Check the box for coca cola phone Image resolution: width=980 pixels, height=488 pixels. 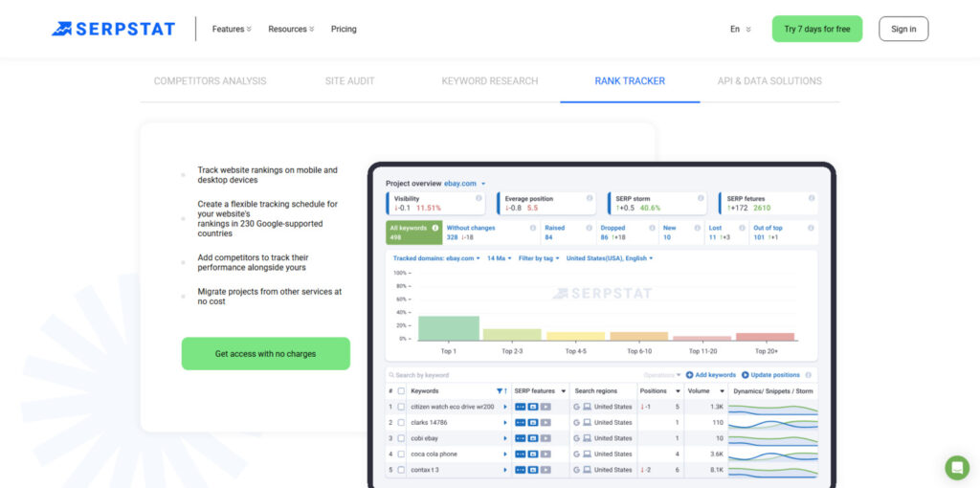(x=401, y=455)
